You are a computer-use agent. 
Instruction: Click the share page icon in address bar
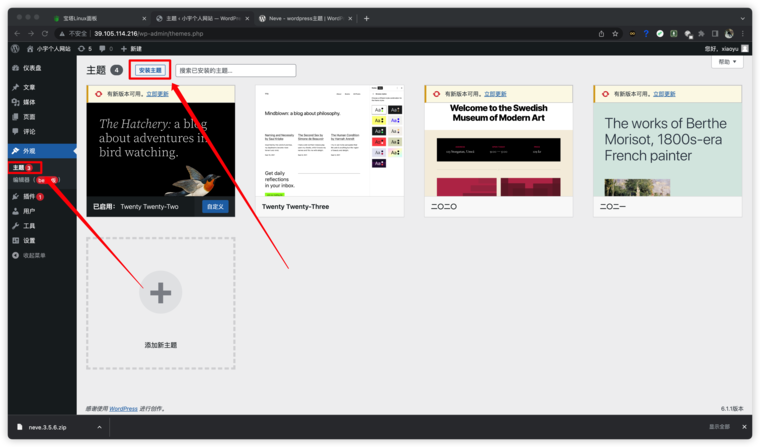601,33
